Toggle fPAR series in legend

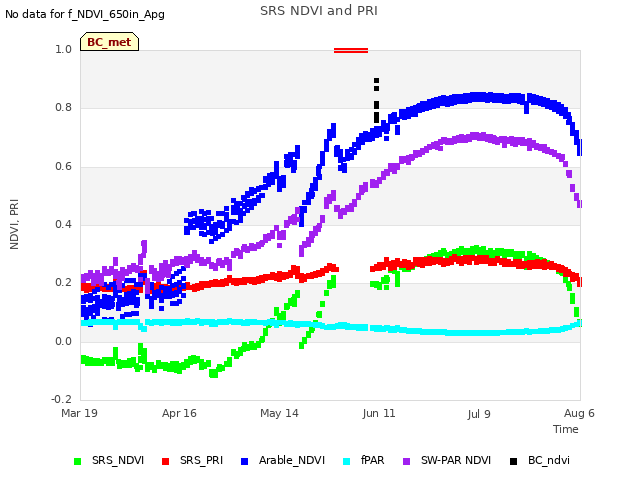point(363,460)
